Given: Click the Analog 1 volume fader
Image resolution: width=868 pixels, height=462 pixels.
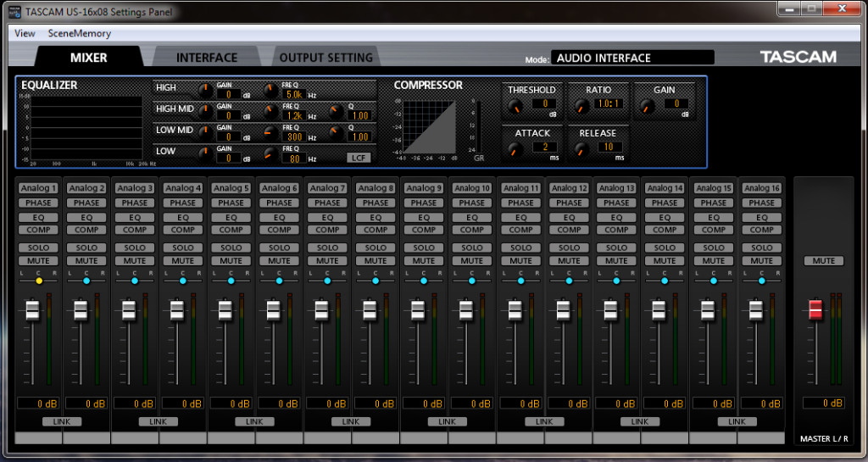Looking at the screenshot, I should [x=33, y=310].
